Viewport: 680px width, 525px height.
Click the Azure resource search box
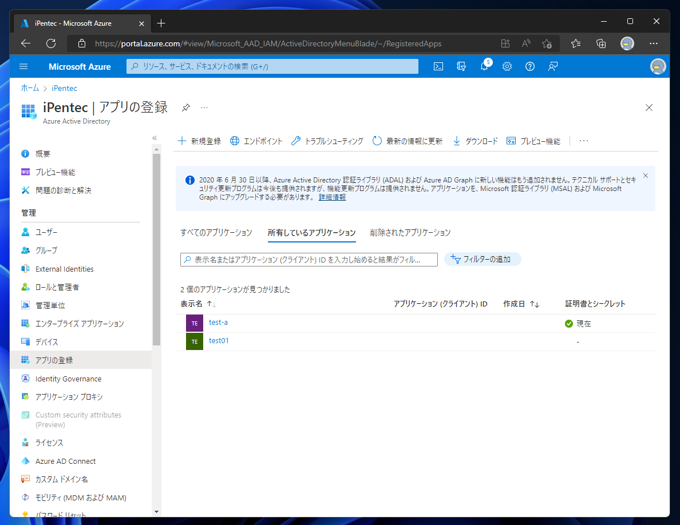point(272,66)
